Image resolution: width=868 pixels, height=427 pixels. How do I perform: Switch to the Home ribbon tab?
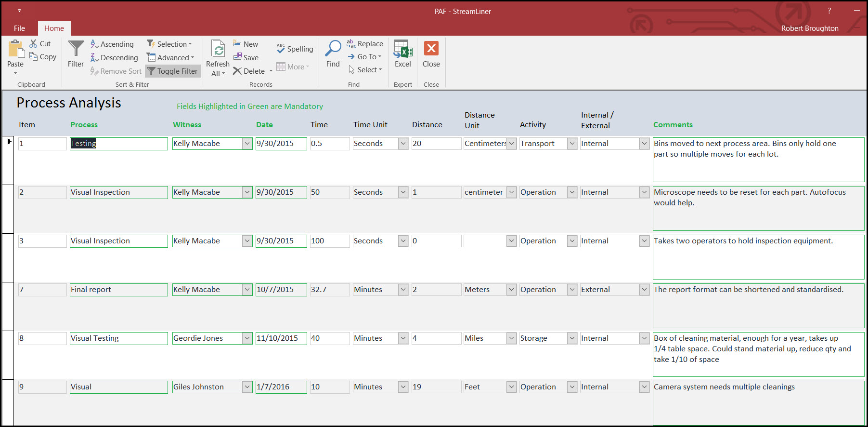pos(54,28)
